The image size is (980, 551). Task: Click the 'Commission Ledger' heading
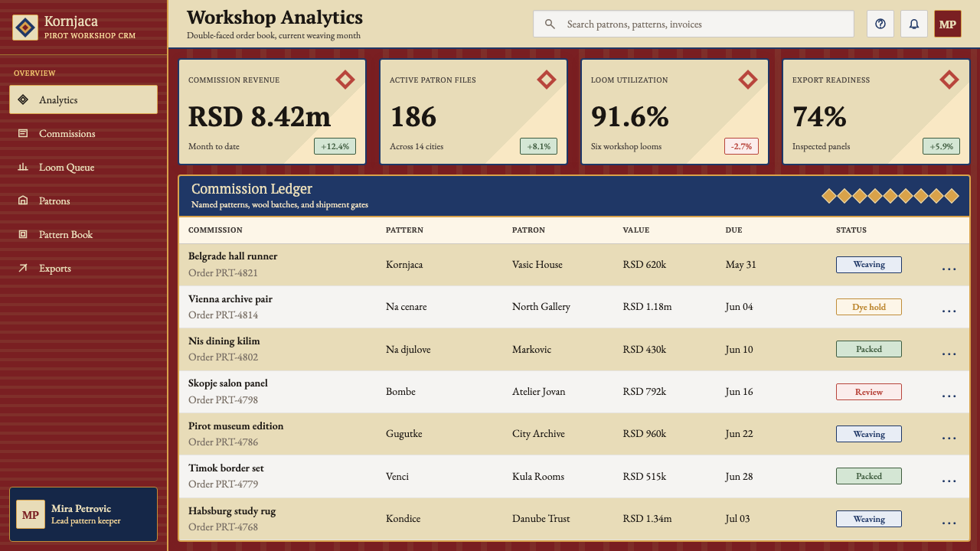click(252, 189)
